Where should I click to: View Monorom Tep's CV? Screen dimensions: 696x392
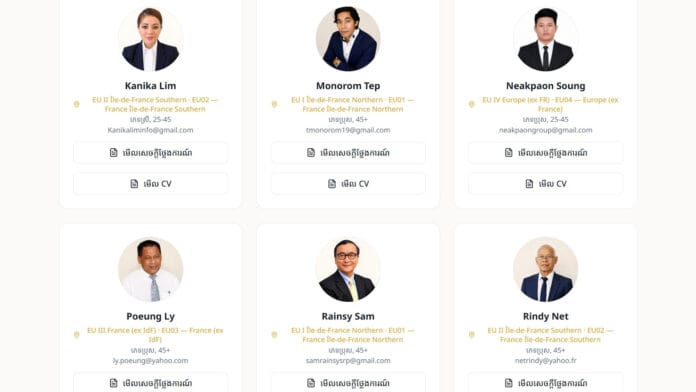[x=348, y=184]
